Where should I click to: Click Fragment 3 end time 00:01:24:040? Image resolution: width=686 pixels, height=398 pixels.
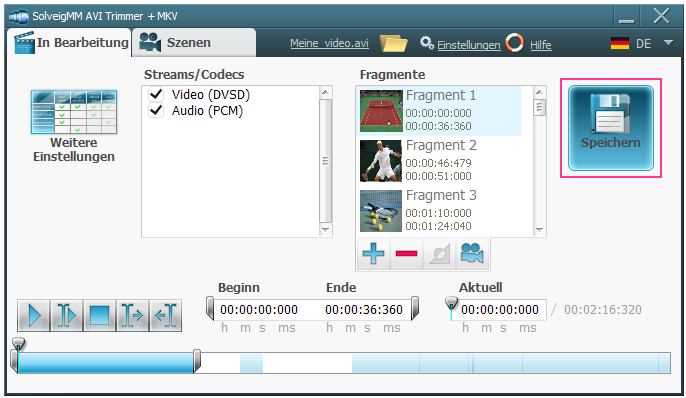click(x=438, y=226)
